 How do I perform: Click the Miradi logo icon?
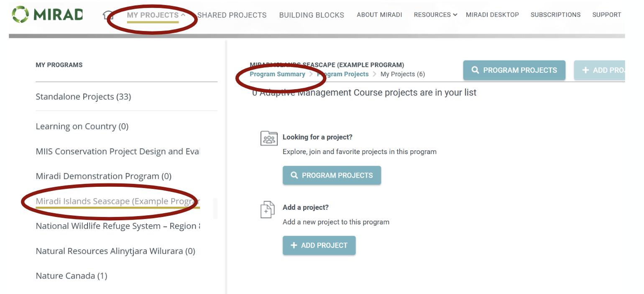coord(20,14)
